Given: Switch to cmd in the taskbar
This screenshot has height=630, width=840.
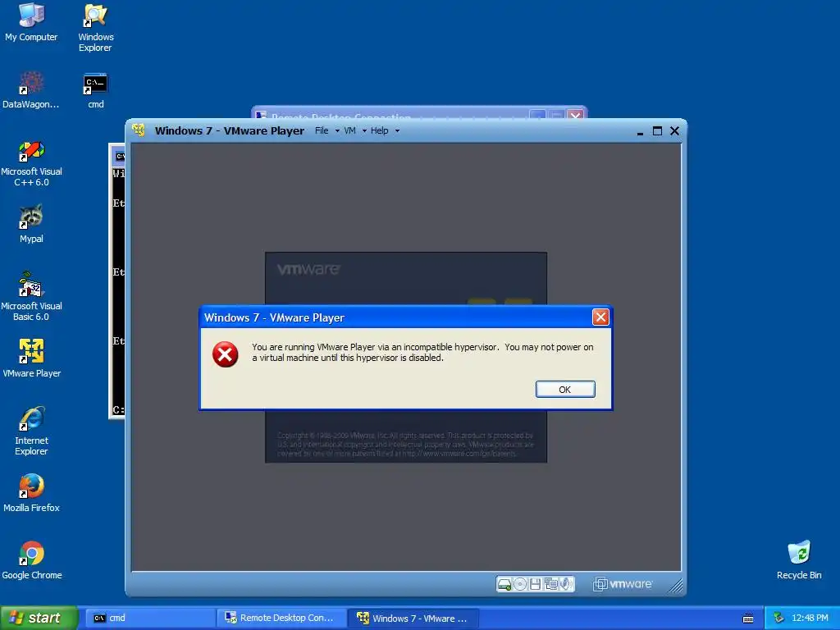Looking at the screenshot, I should tap(149, 619).
